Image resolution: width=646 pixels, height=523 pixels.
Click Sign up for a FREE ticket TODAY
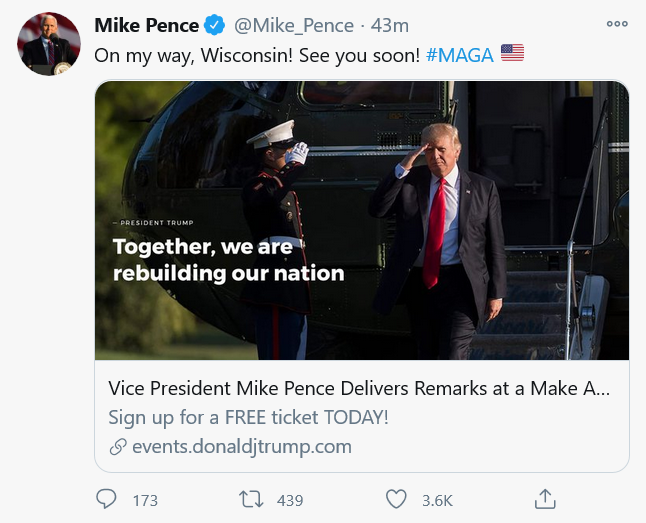pyautogui.click(x=248, y=417)
